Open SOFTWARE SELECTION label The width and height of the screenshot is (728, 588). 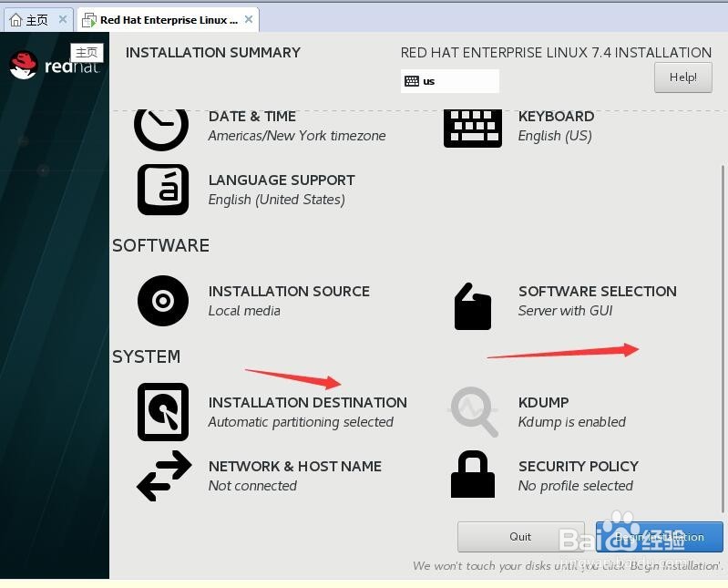[x=598, y=291]
